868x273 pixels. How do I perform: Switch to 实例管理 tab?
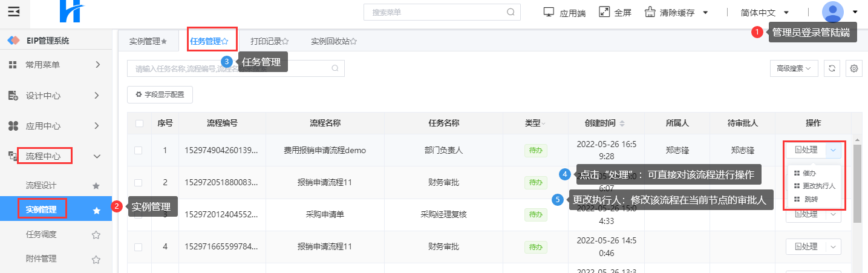pos(148,41)
